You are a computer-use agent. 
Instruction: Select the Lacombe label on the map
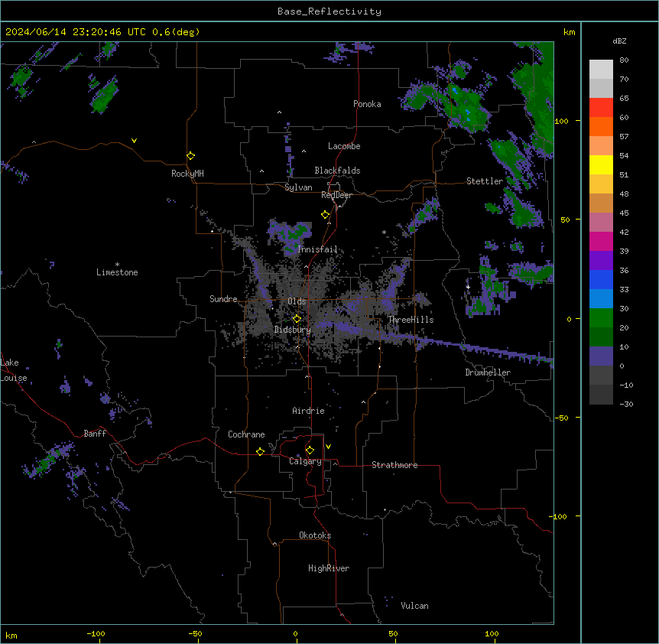click(344, 146)
